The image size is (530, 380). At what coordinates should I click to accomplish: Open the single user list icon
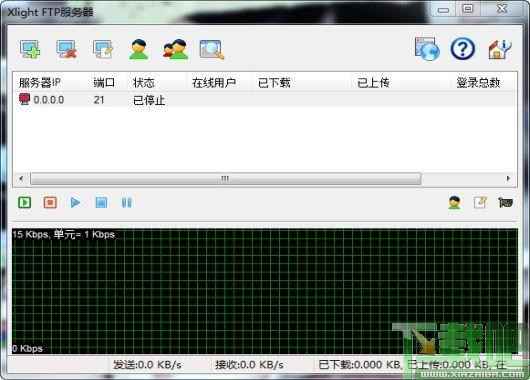click(x=139, y=49)
